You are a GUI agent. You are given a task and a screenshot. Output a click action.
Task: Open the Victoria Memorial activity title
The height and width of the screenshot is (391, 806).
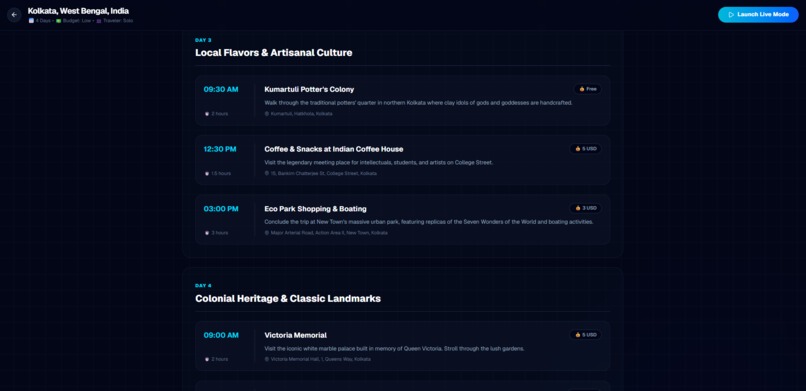coord(295,336)
